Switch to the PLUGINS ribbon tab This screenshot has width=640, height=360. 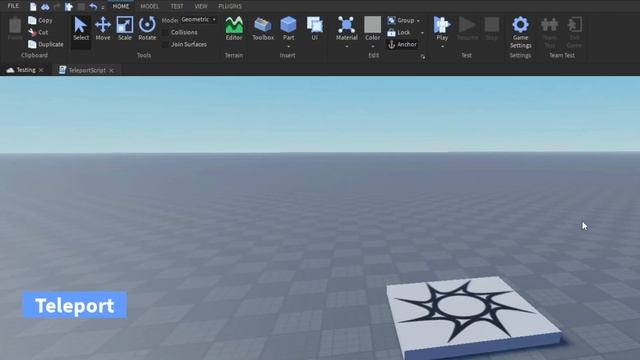pos(230,6)
